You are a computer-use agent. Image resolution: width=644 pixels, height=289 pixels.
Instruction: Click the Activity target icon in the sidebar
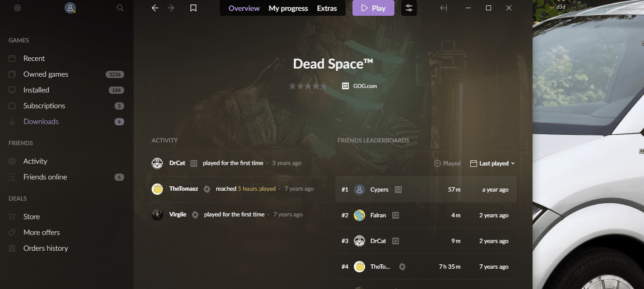[x=12, y=161]
